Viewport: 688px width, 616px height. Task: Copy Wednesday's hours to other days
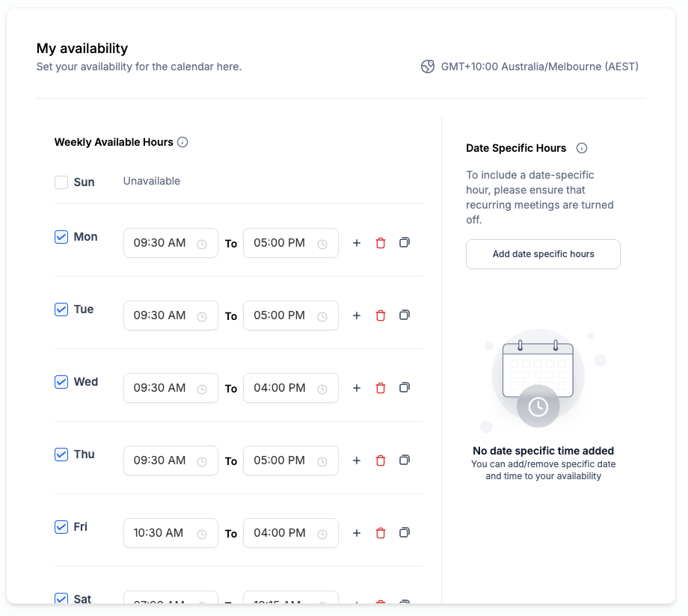click(405, 387)
